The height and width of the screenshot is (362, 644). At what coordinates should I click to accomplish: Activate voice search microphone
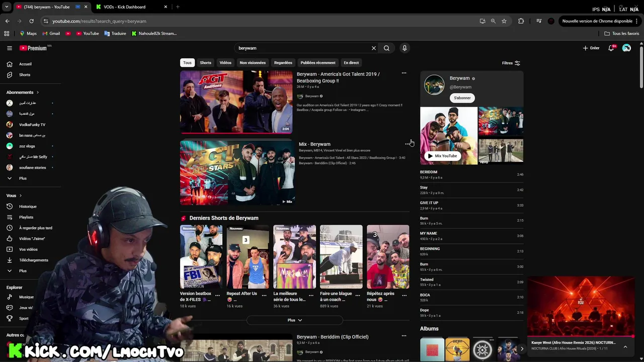[x=405, y=48]
